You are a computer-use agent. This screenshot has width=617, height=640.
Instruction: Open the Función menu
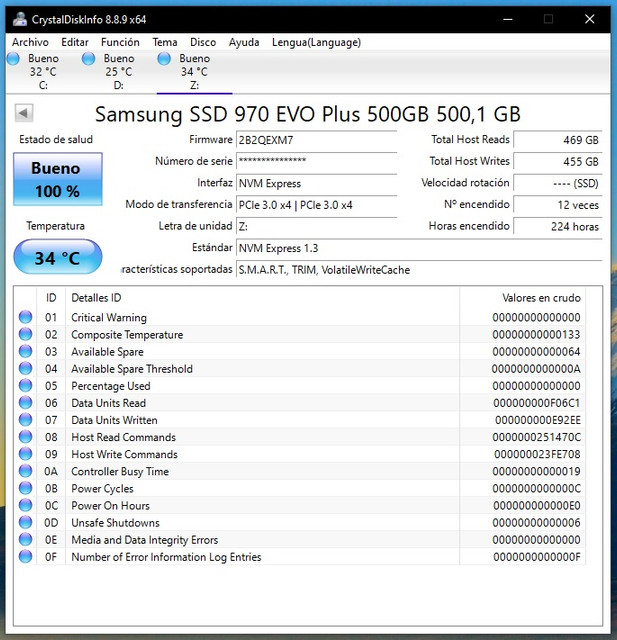pyautogui.click(x=120, y=42)
